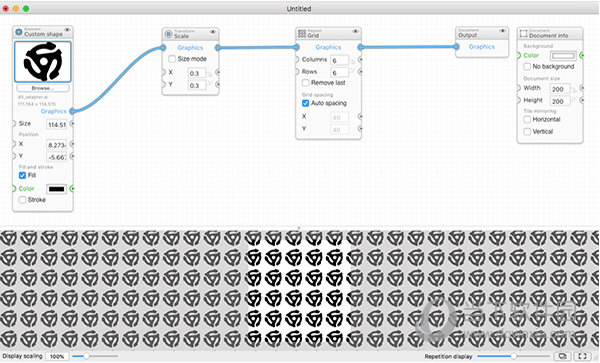
Task: Click Width output port on Document info
Action: [x=582, y=88]
